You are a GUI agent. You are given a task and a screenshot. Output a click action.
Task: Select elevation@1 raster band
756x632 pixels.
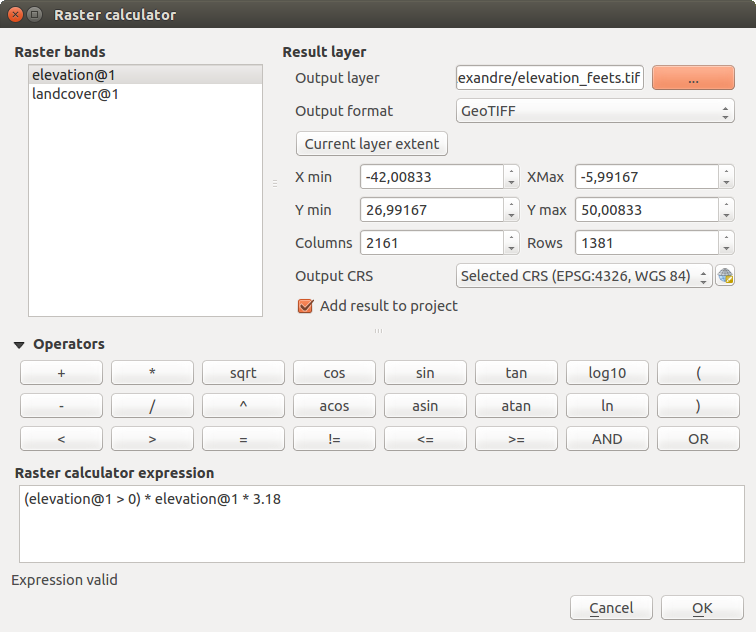point(146,75)
